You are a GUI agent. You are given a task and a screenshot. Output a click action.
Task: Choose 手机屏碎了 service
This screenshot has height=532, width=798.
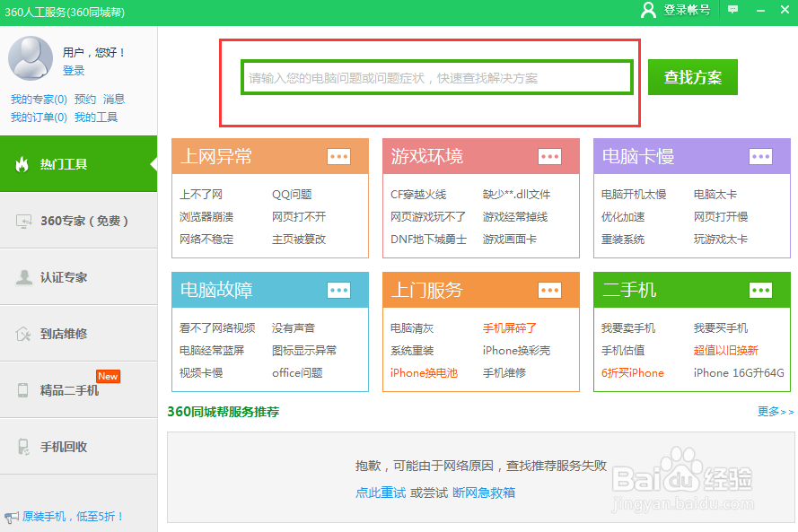[x=510, y=328]
